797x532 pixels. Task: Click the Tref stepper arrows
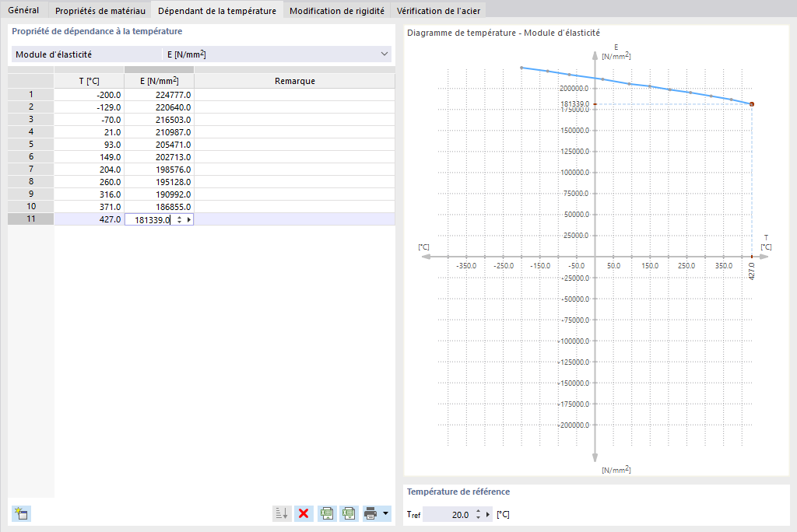point(478,514)
